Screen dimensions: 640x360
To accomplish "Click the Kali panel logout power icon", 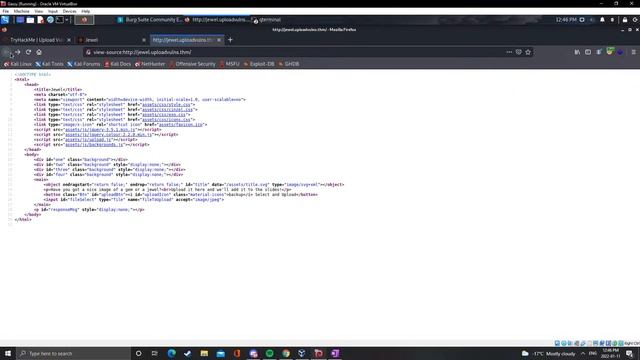I will [635, 20].
